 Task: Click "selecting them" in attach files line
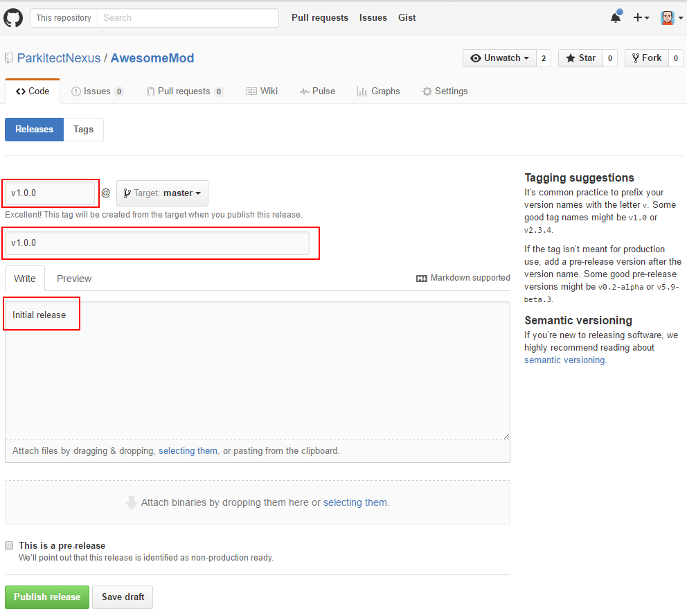click(x=188, y=450)
